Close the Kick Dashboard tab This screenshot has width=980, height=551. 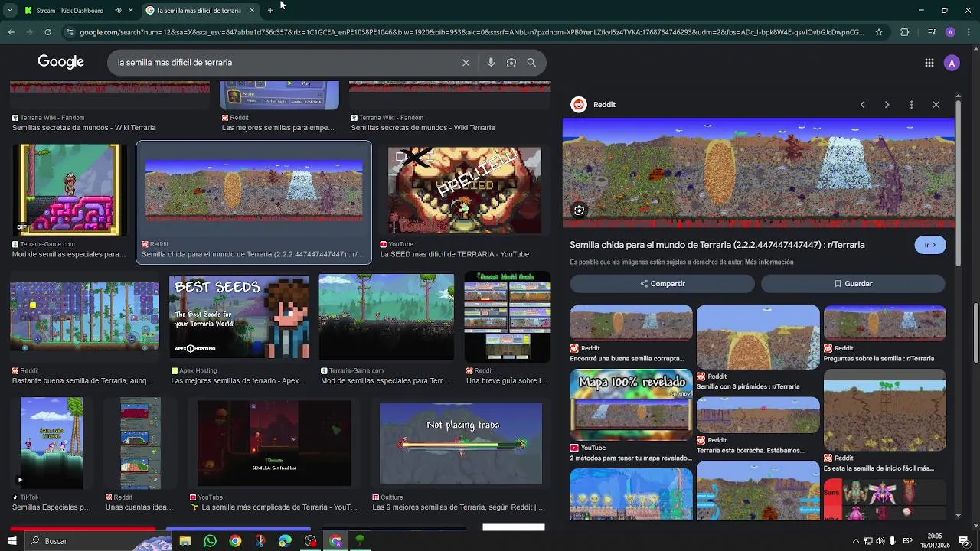130,11
